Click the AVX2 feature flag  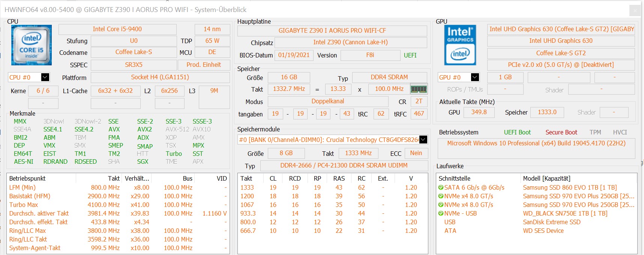click(x=144, y=129)
